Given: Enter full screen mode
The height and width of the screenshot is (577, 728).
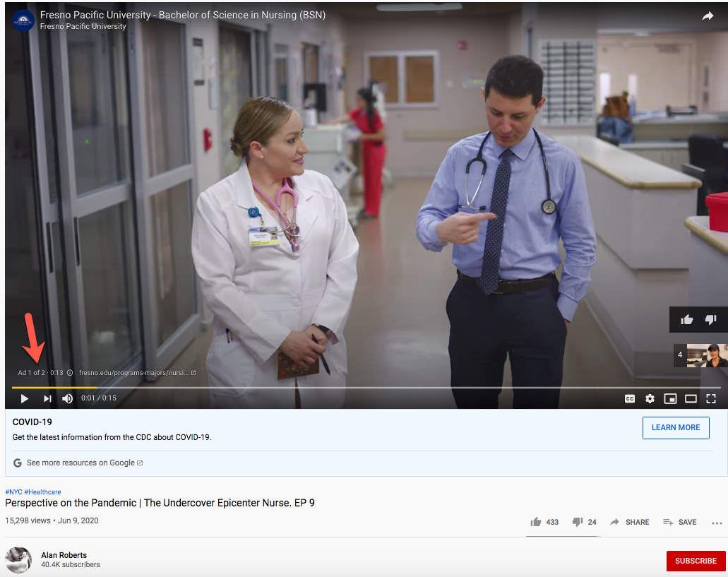Looking at the screenshot, I should pos(711,399).
